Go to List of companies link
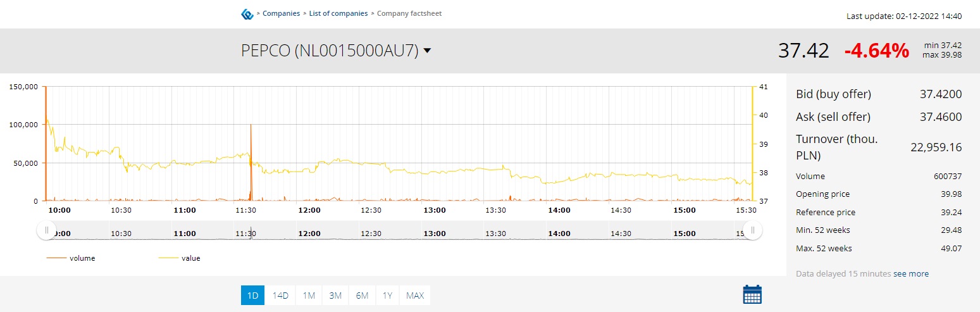 pyautogui.click(x=338, y=13)
